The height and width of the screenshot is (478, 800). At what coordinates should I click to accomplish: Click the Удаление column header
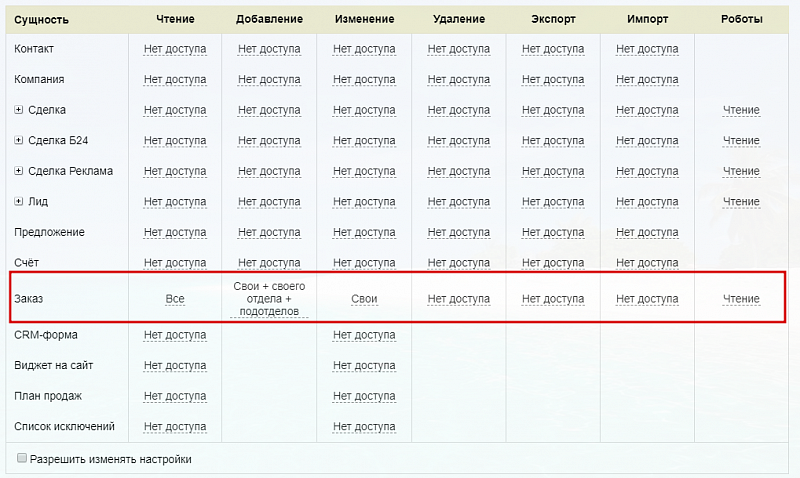(x=459, y=19)
